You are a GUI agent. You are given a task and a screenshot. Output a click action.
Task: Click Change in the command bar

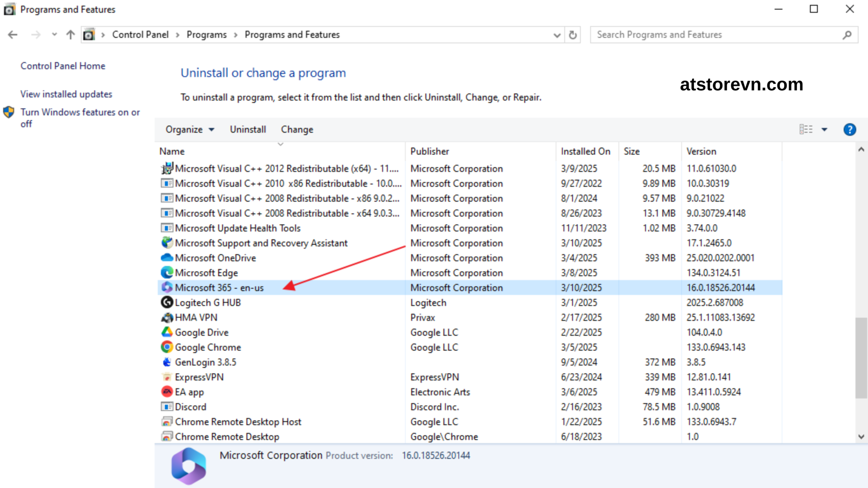click(x=297, y=129)
